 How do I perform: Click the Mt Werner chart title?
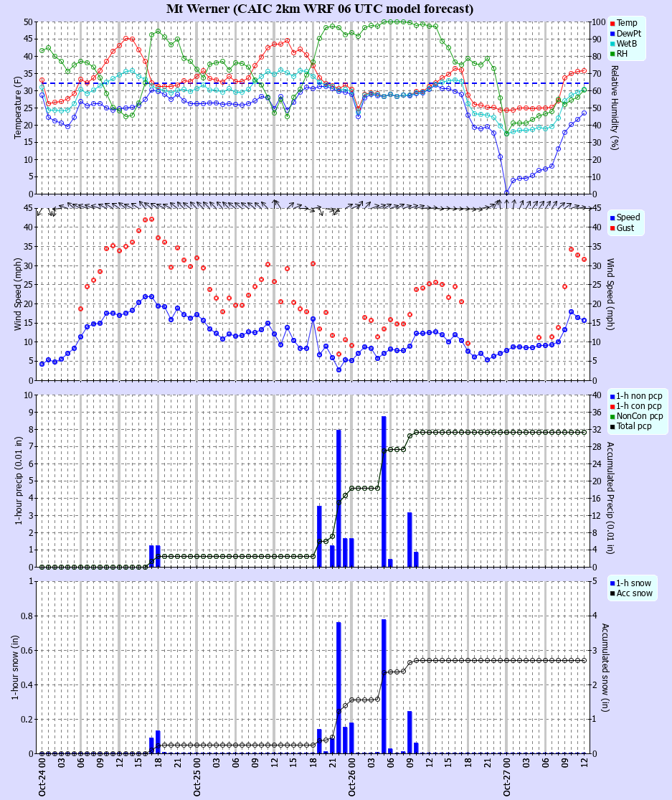[320, 9]
